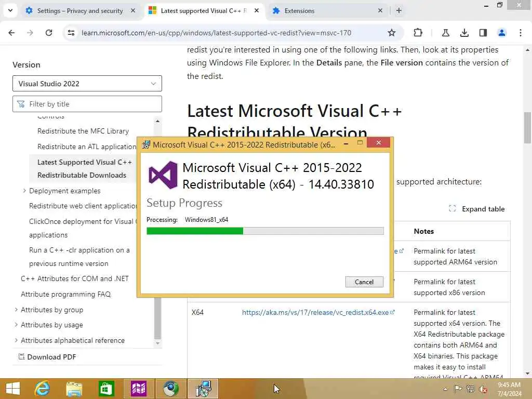This screenshot has height=399, width=532.
Task: Focus the Filter by title field
Action: [x=87, y=104]
